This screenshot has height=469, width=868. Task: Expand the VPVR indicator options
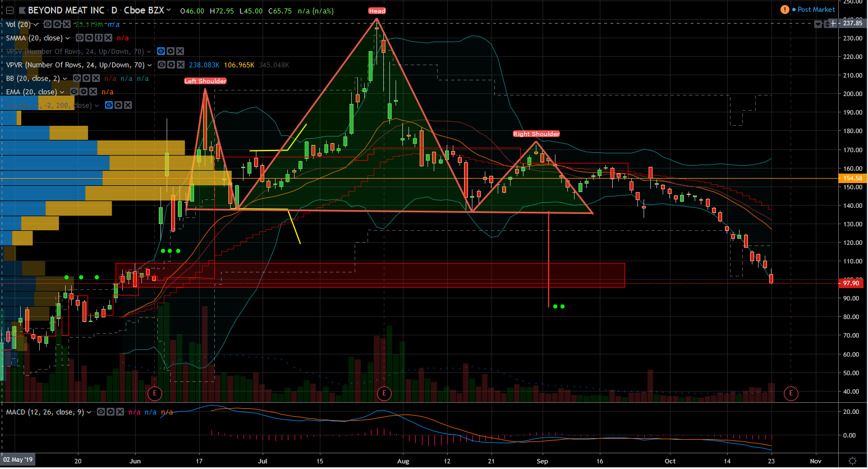pos(150,65)
